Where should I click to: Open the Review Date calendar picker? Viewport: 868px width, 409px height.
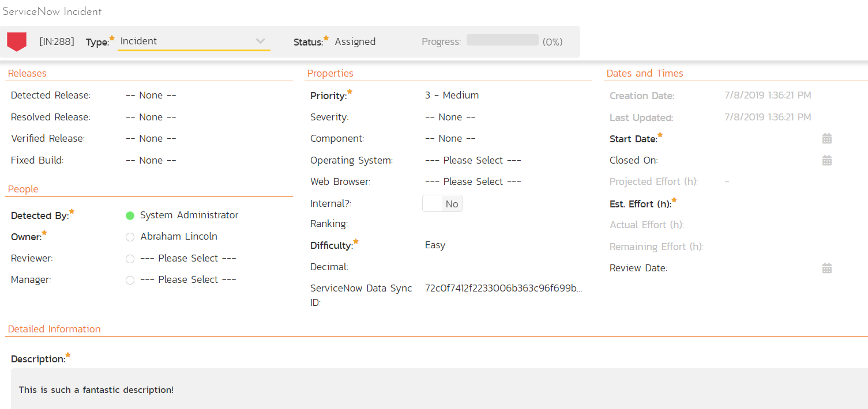826,268
